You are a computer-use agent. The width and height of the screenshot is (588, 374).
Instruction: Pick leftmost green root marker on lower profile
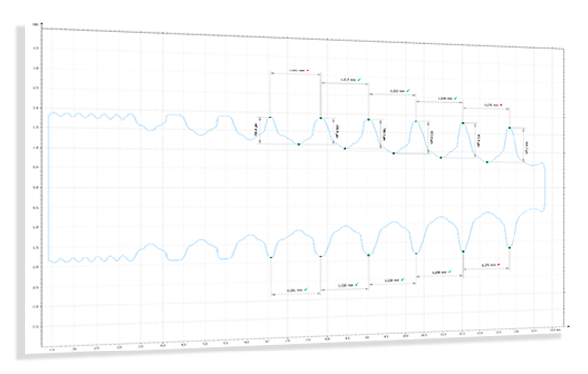(271, 257)
